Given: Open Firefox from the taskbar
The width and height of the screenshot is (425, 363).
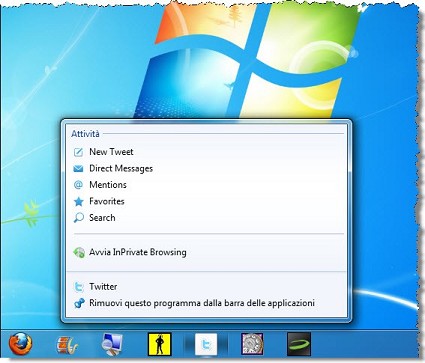Looking at the screenshot, I should pos(20,344).
